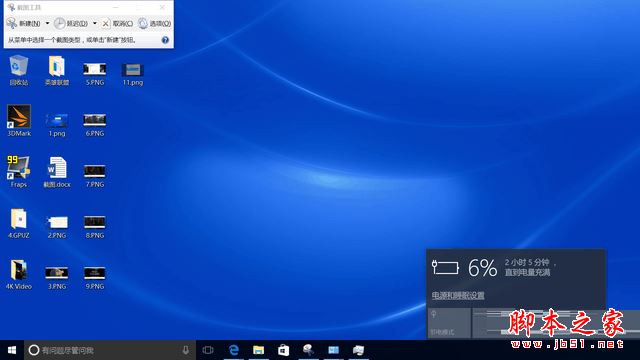The width and height of the screenshot is (640, 360).
Task: Open Task View from the taskbar
Action: (x=208, y=350)
